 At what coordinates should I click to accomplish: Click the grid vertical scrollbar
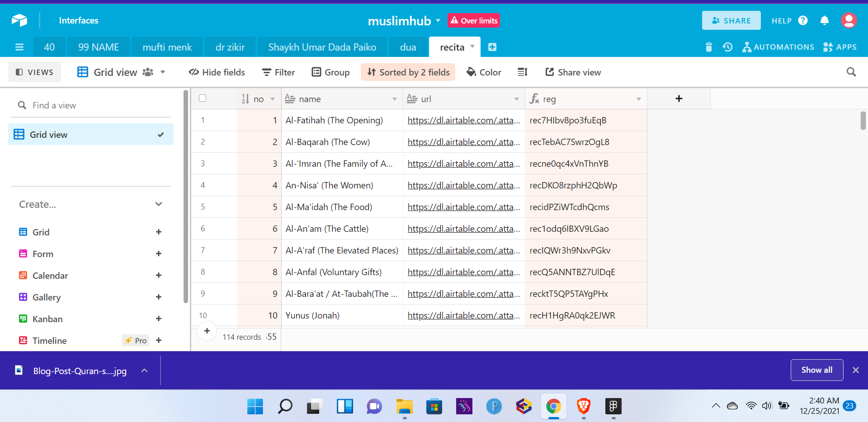863,121
